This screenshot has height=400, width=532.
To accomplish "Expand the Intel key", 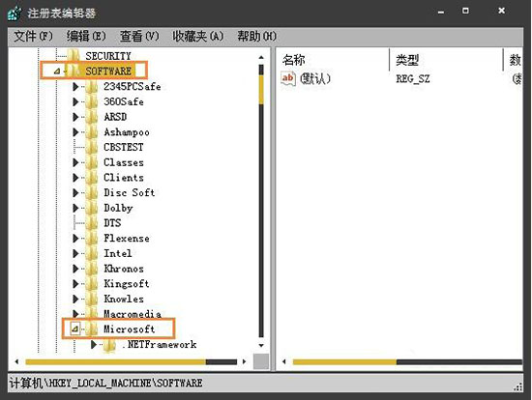I will click(75, 253).
